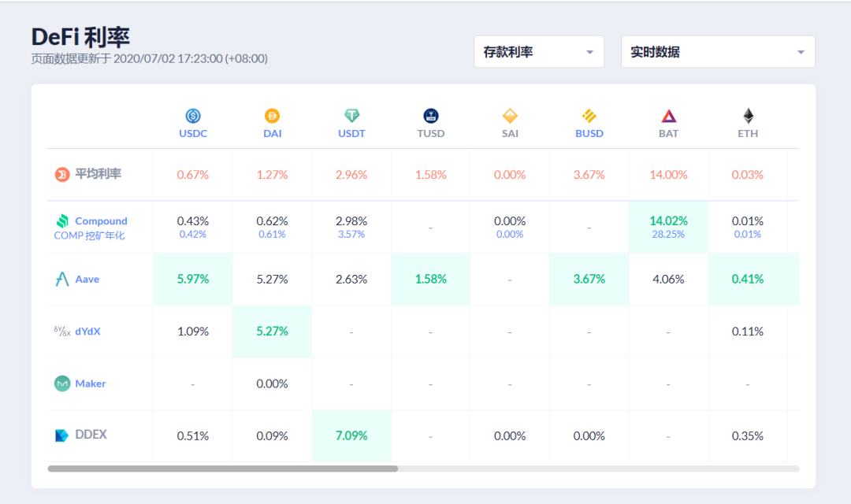Click the SAI diamond icon
The image size is (851, 504).
[x=510, y=117]
